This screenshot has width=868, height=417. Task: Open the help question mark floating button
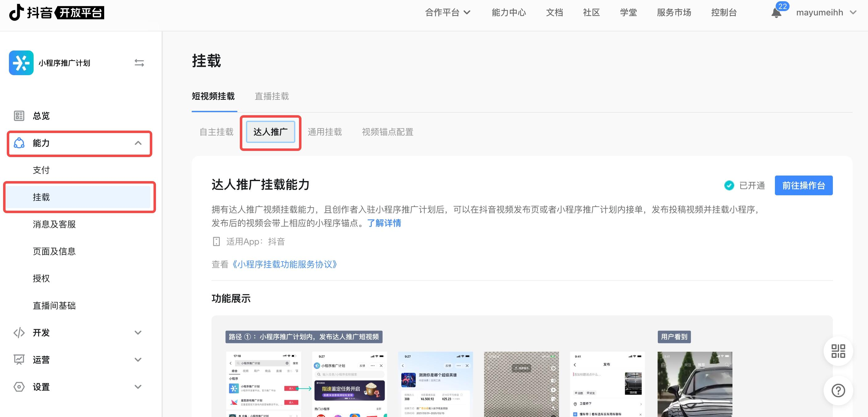tap(838, 391)
